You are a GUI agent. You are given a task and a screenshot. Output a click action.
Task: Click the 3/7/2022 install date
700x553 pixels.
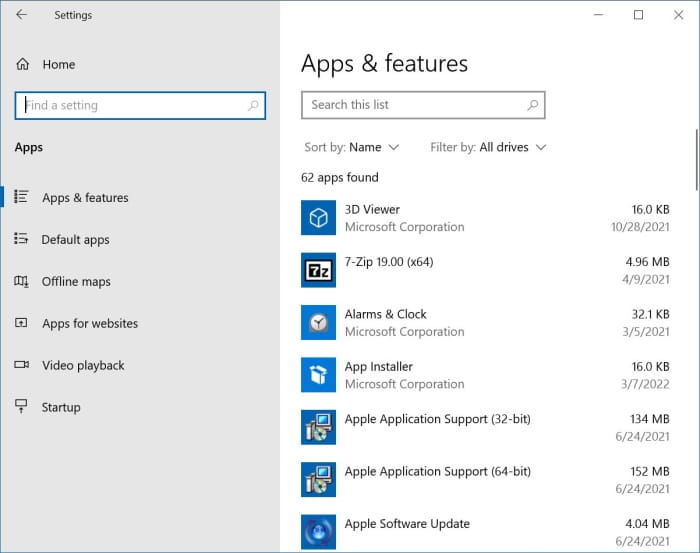645,384
